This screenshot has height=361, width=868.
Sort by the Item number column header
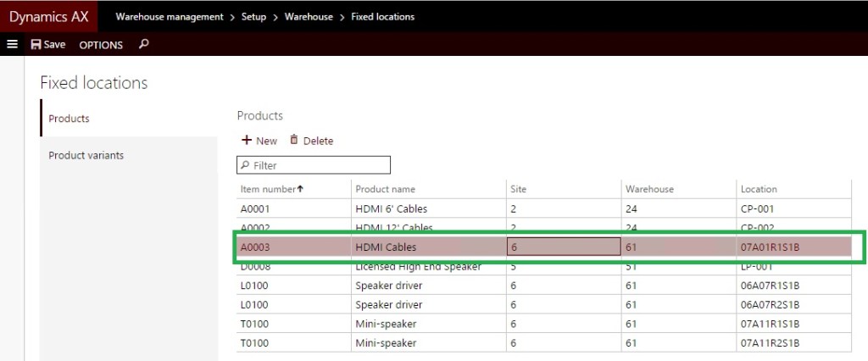tap(269, 189)
